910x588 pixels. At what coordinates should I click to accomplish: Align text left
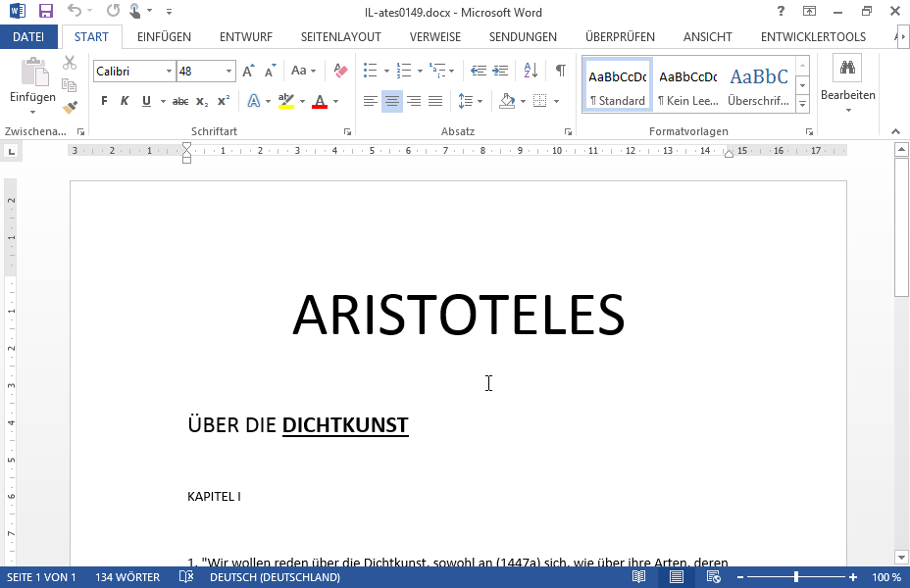(x=371, y=102)
